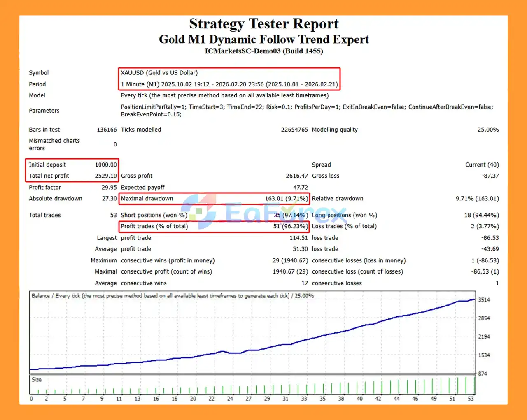Screen dimensions: 527x420
Task: Click the Total net profit value 2529.10
Action: point(105,176)
